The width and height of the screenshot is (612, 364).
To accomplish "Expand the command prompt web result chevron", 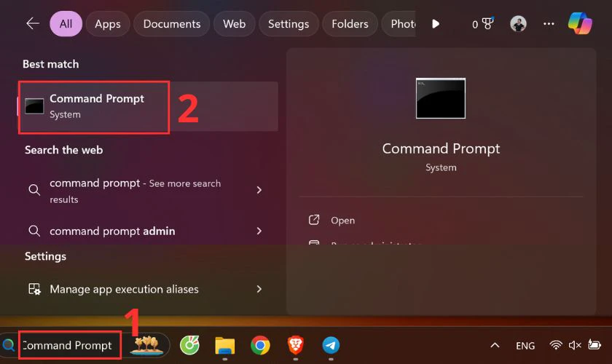I will (259, 190).
